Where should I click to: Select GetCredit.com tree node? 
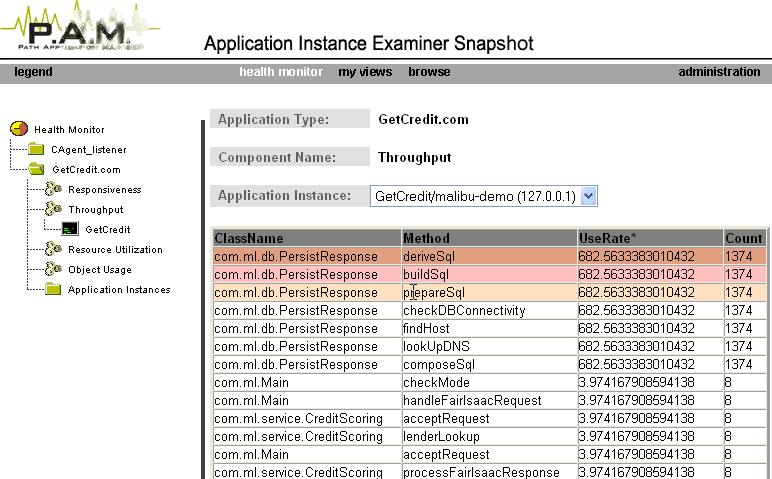[x=86, y=170]
